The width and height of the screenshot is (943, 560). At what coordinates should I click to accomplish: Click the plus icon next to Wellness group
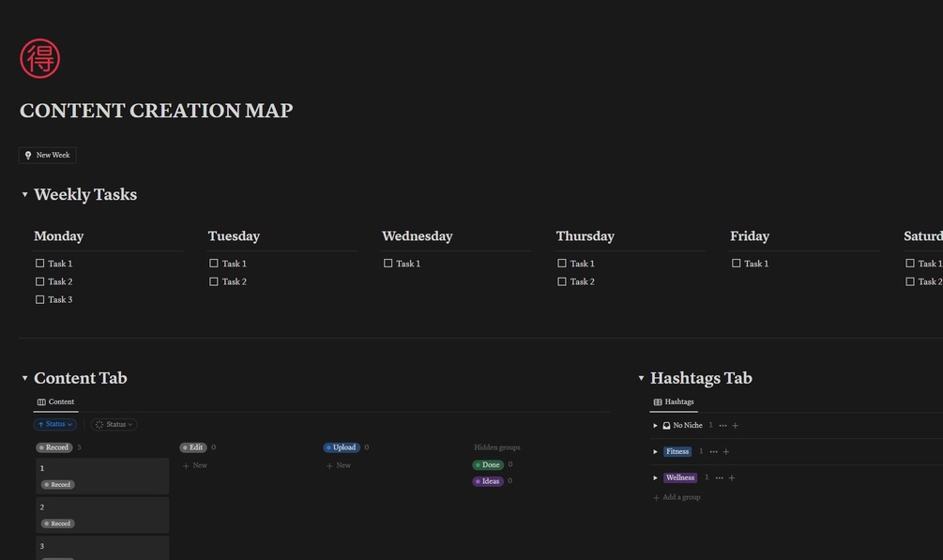(732, 477)
